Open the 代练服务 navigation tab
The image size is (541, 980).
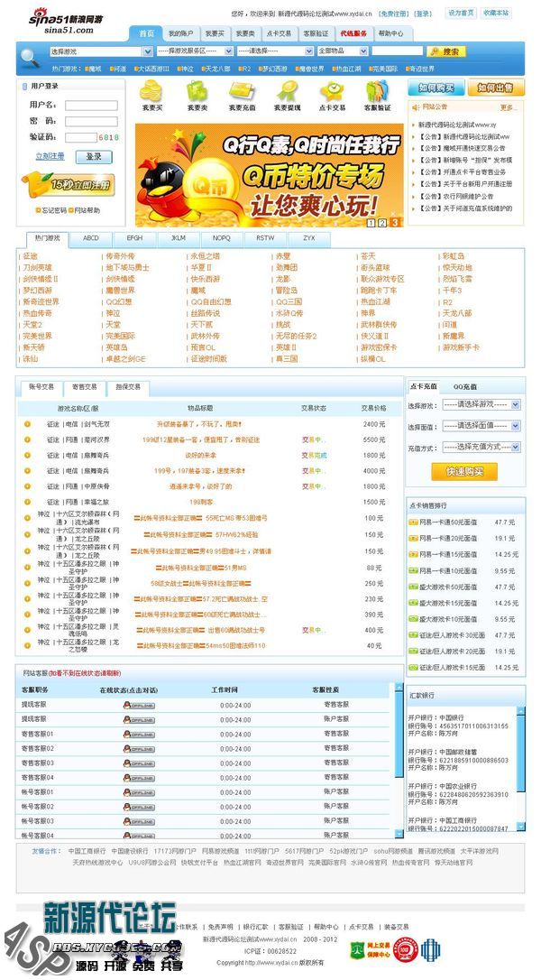353,33
